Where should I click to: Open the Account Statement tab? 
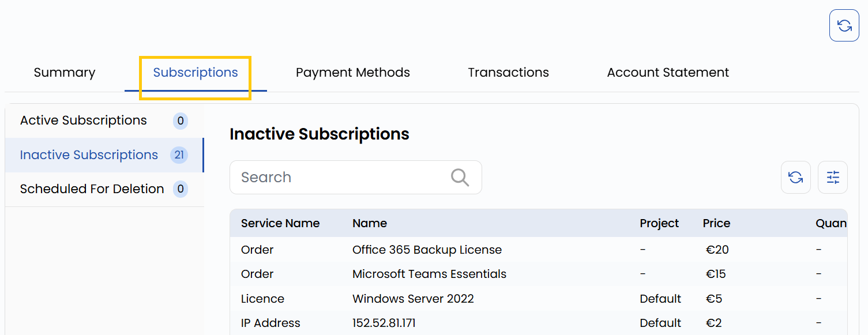click(x=667, y=72)
